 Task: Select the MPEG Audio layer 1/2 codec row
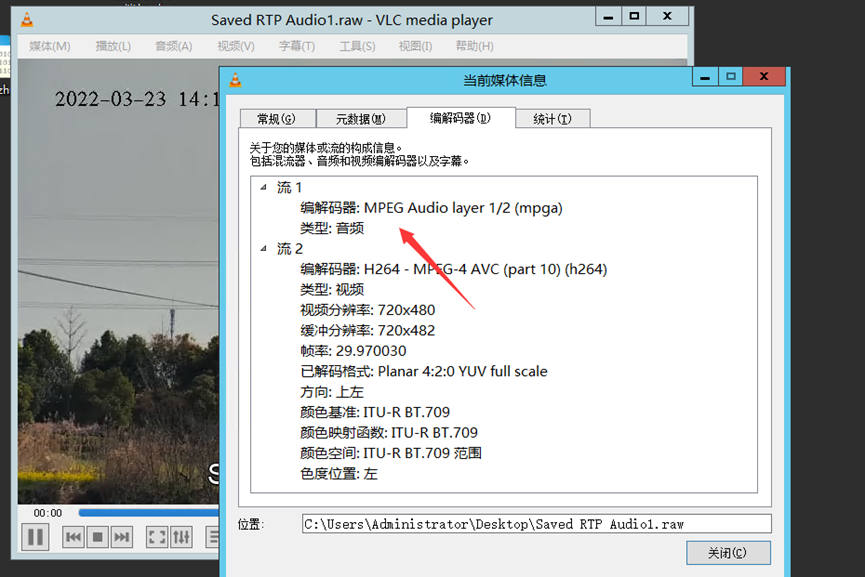click(431, 208)
